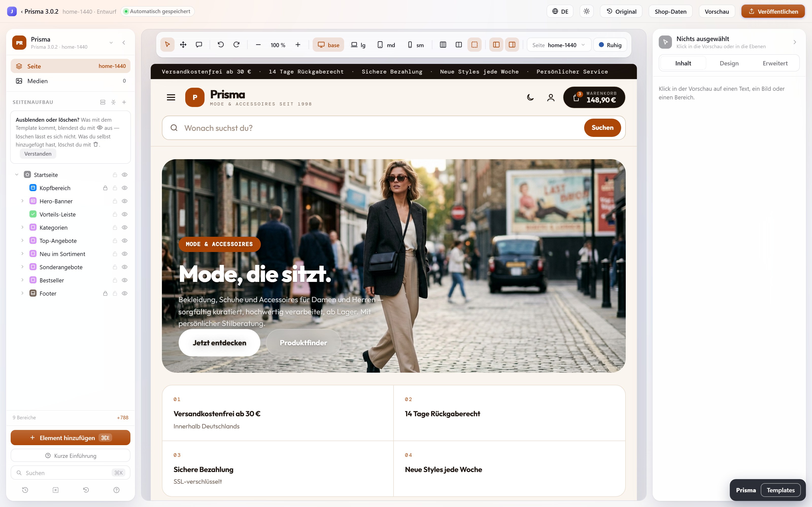This screenshot has height=507, width=812.
Task: Collapse the Startseite tree
Action: [x=17, y=175]
